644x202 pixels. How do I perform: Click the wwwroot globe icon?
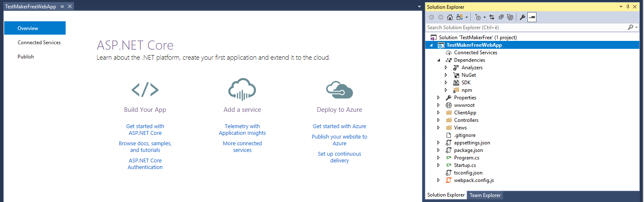point(449,105)
